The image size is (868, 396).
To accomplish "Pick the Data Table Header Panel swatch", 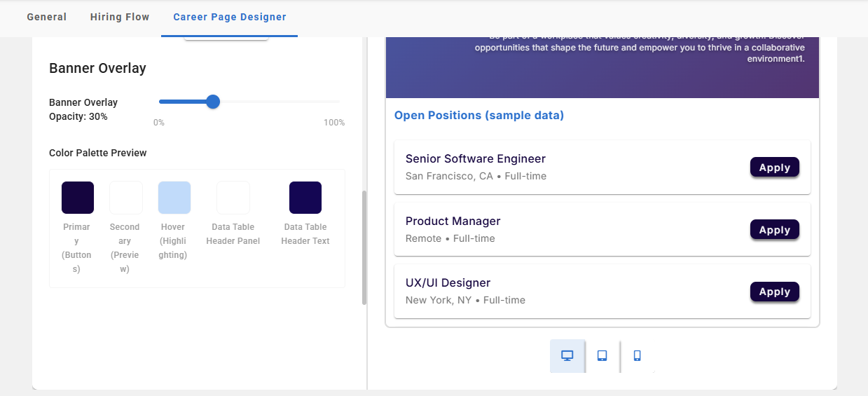I will point(233,198).
